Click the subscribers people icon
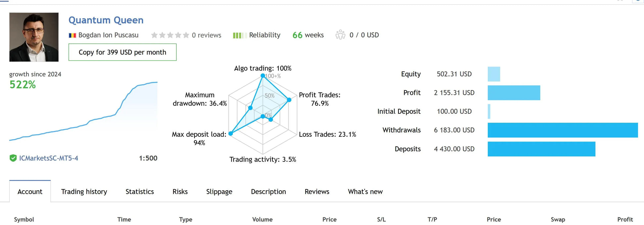The image size is (644, 225). click(x=340, y=35)
